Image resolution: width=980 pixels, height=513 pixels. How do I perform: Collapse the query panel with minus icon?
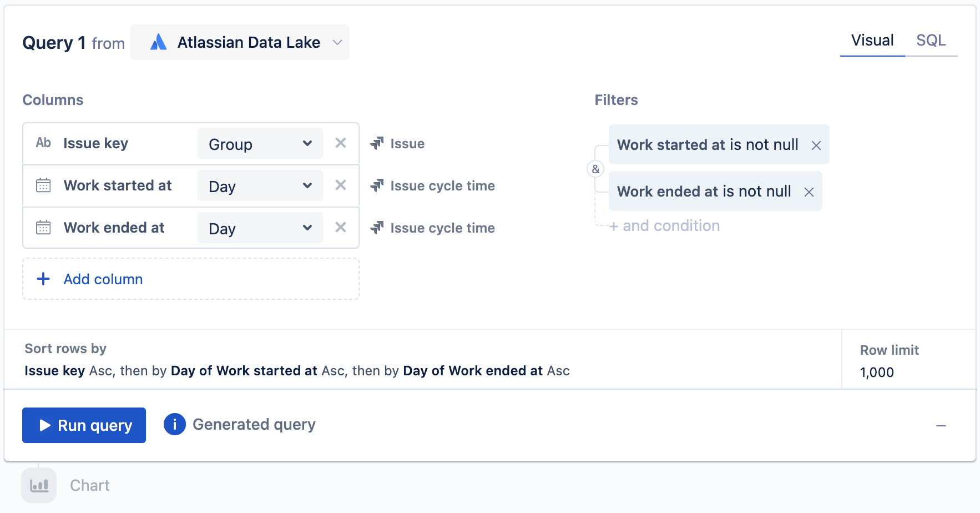point(941,426)
